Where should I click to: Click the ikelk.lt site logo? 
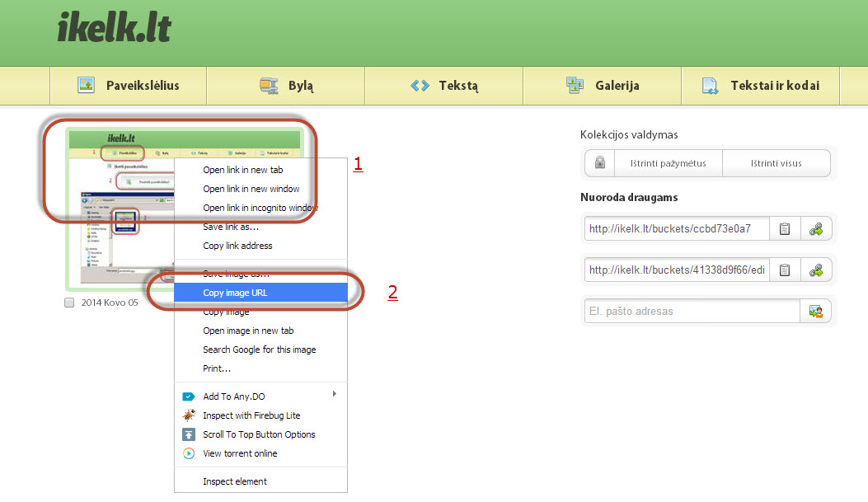tap(115, 28)
